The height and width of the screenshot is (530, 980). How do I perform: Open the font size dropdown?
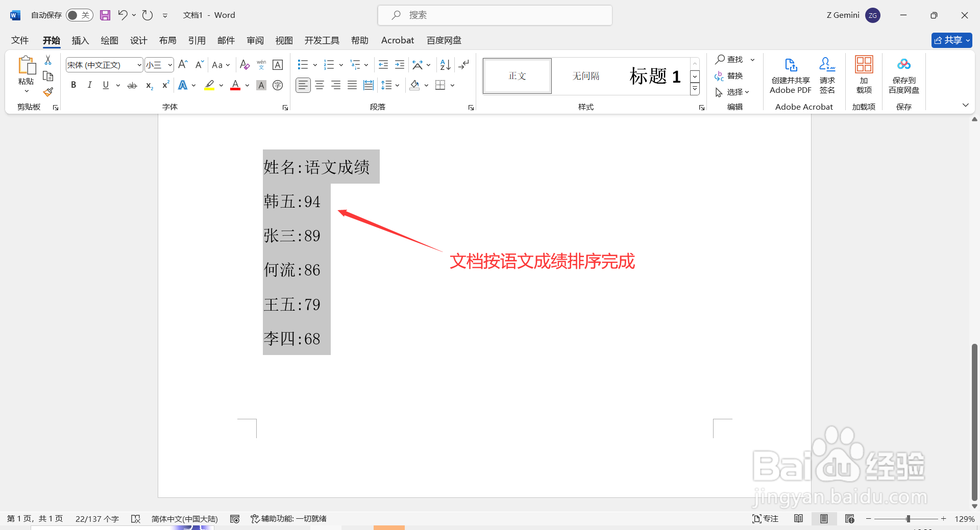pos(170,65)
